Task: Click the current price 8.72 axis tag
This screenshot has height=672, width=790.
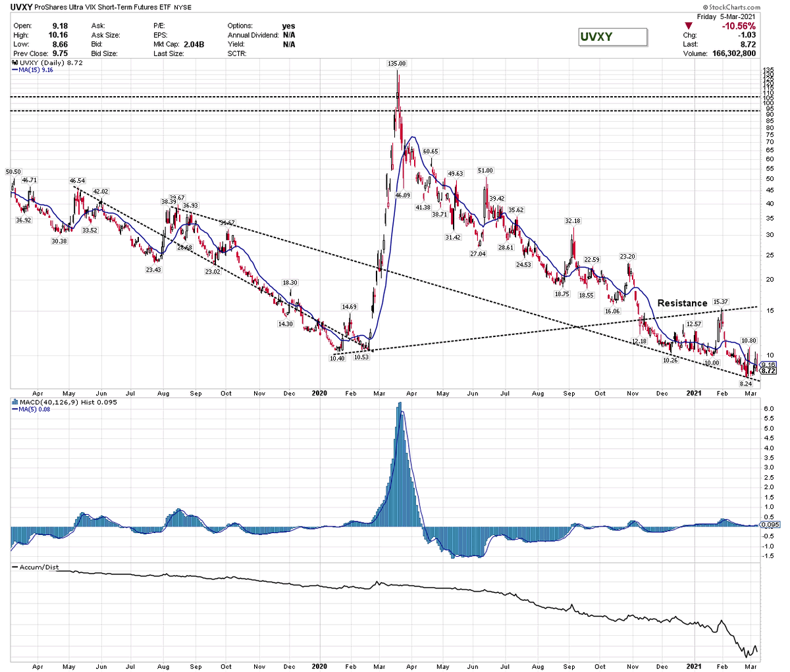Action: [x=768, y=371]
